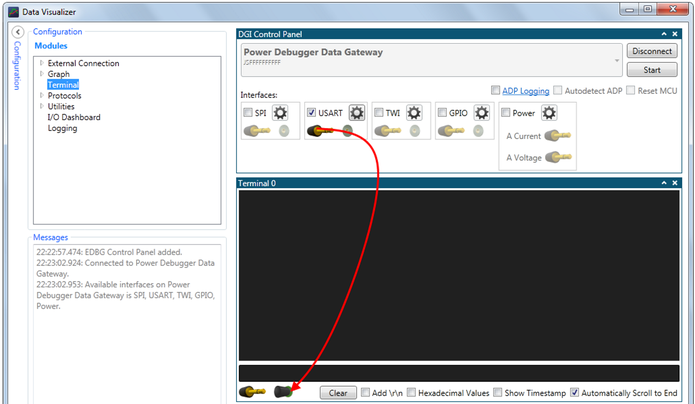Expand the Utilities tree node

point(42,106)
